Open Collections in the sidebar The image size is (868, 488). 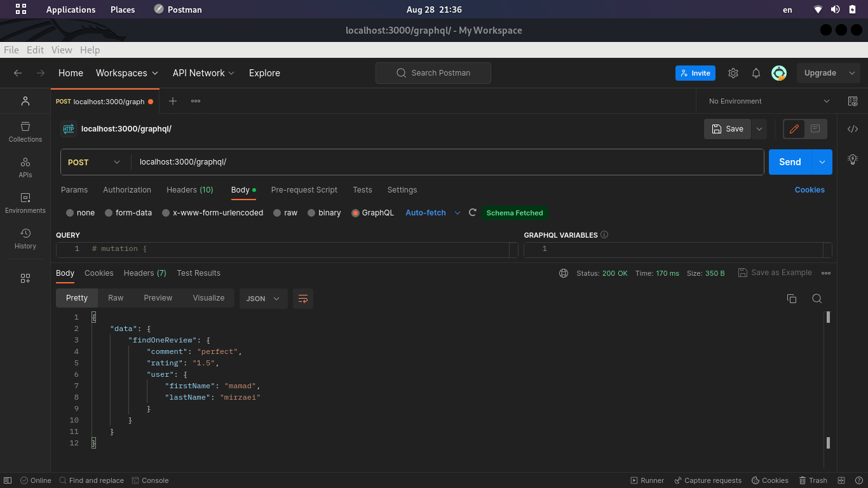coord(25,132)
